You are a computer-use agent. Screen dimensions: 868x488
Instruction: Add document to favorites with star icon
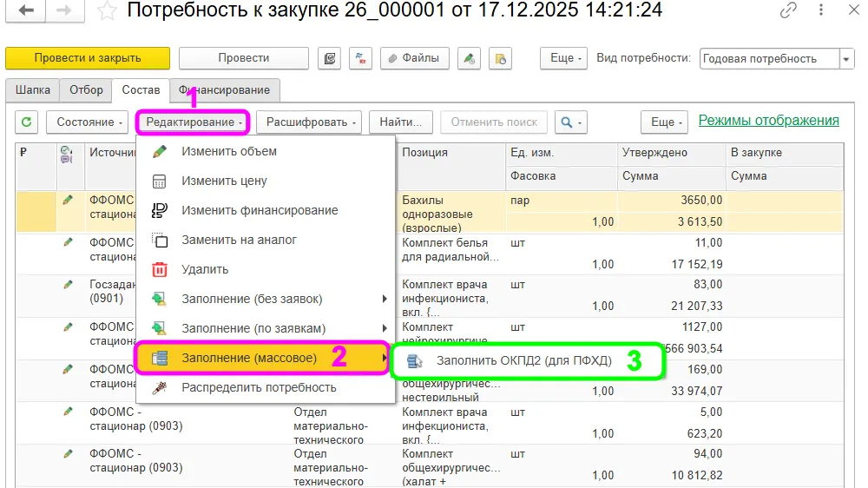click(x=106, y=10)
